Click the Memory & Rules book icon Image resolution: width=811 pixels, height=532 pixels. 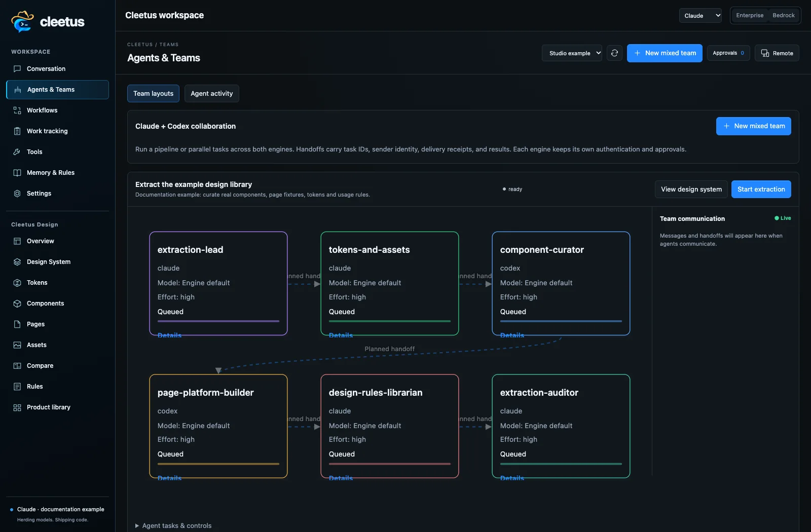coord(17,173)
